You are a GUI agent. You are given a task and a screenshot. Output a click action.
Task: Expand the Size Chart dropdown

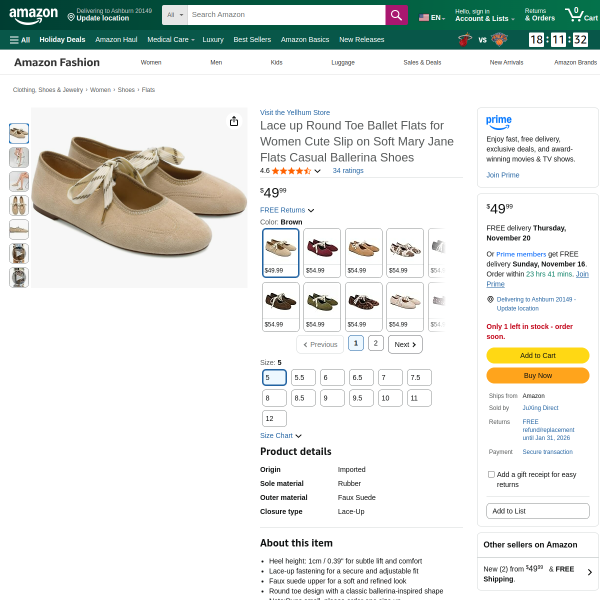click(x=281, y=436)
